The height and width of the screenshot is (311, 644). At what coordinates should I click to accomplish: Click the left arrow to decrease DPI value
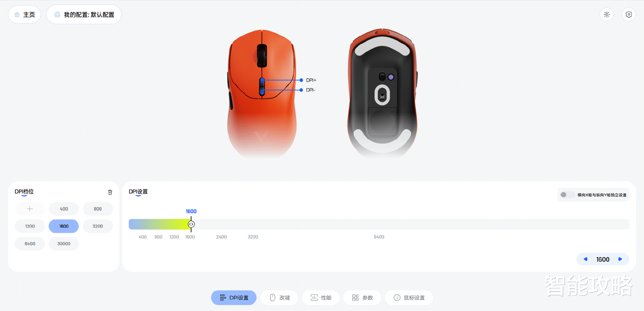pos(586,259)
